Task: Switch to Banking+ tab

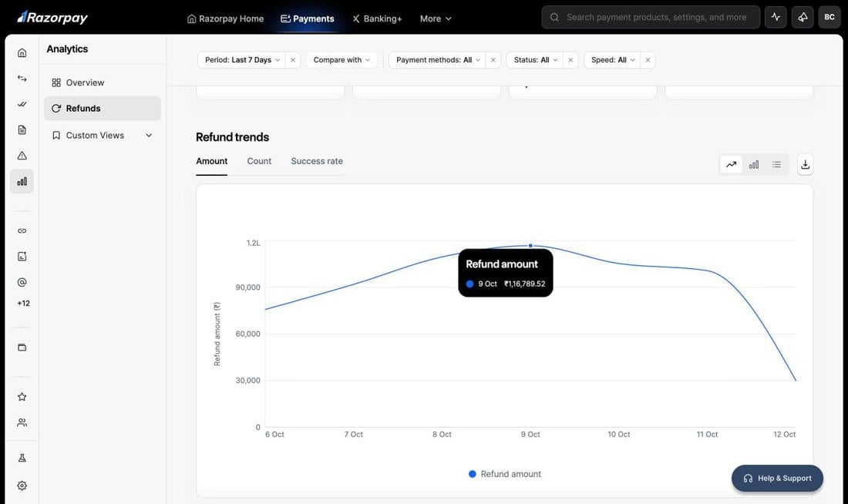Action: (377, 18)
